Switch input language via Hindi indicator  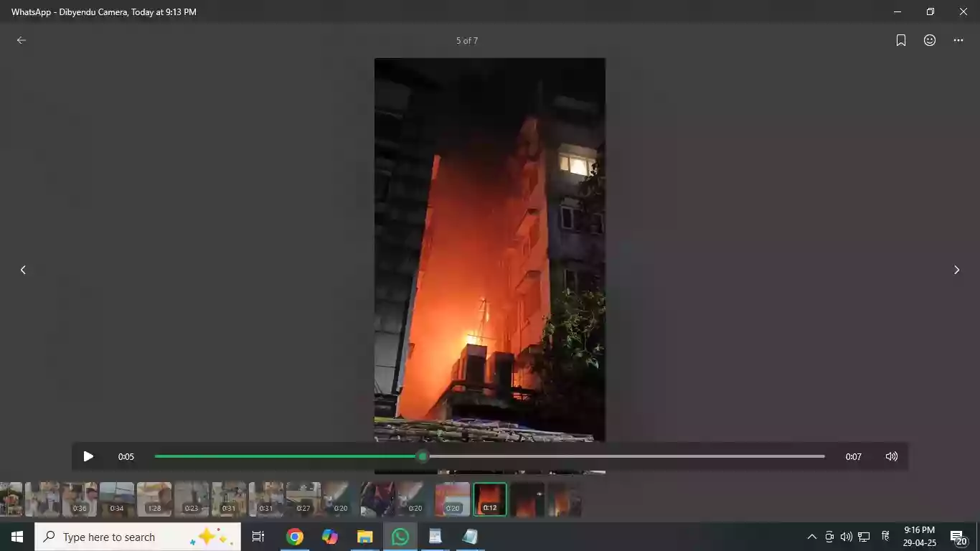click(886, 536)
